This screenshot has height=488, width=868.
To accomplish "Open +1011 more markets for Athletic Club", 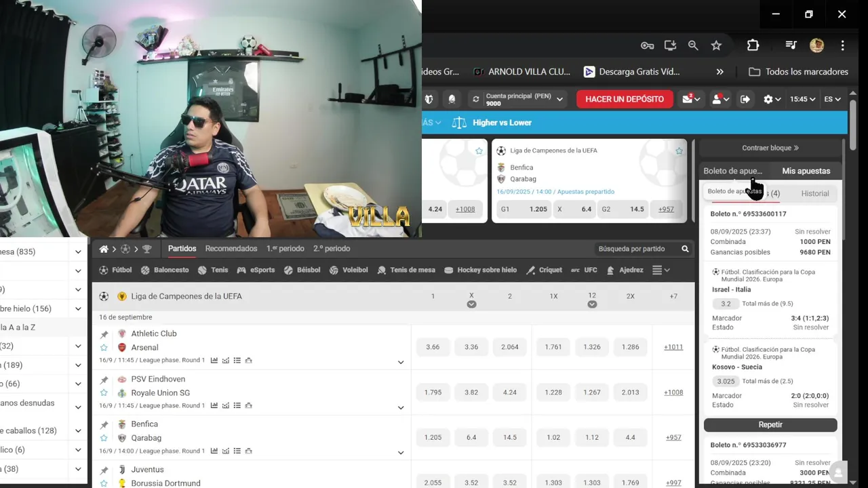I will [673, 347].
